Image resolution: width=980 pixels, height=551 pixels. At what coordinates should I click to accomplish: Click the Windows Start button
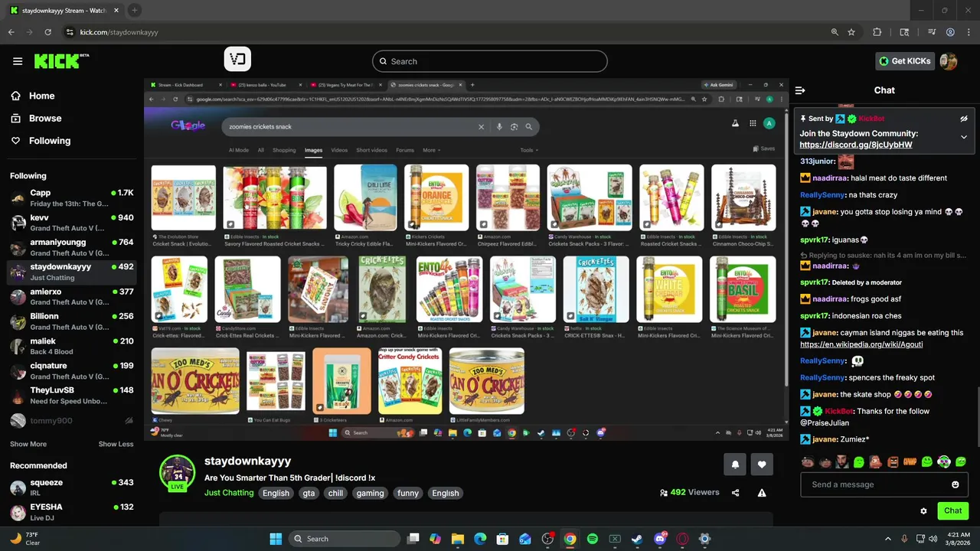pos(276,539)
